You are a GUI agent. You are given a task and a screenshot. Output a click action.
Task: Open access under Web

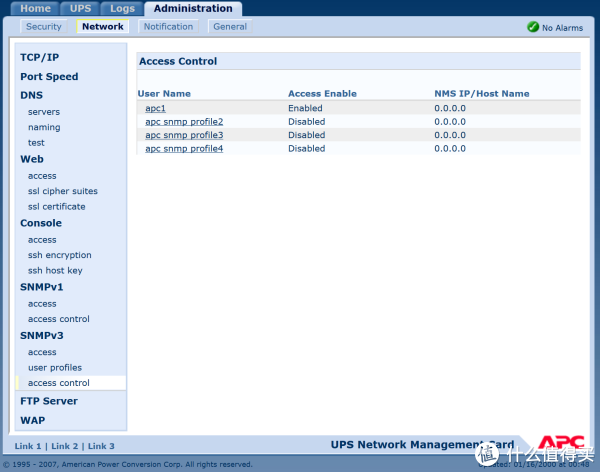pyautogui.click(x=42, y=176)
